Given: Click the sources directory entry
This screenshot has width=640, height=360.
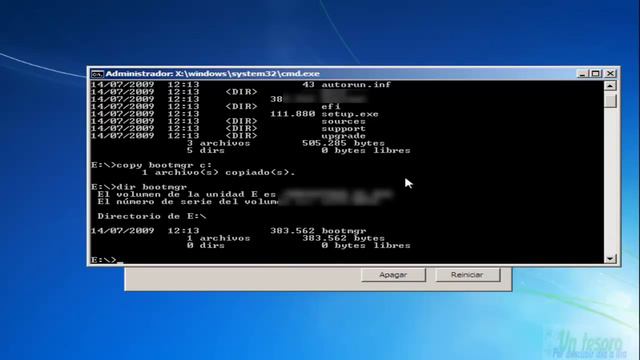Looking at the screenshot, I should (x=343, y=121).
